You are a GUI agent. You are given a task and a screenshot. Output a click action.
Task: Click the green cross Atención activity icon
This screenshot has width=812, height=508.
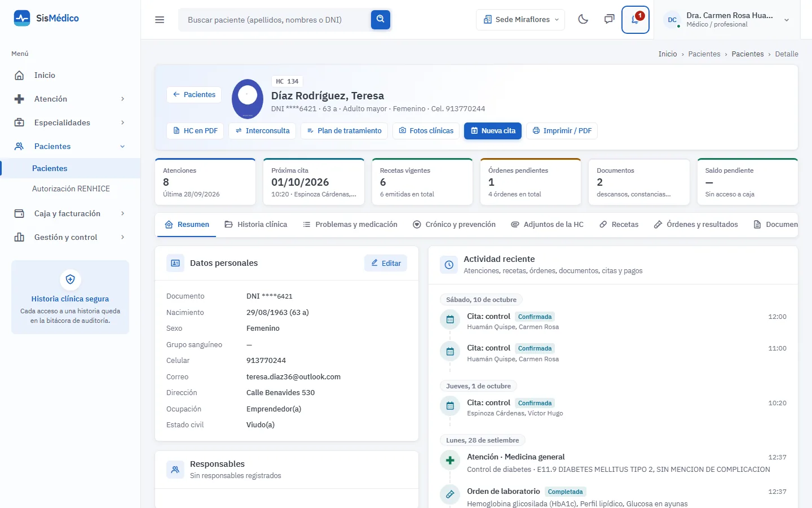tap(450, 461)
